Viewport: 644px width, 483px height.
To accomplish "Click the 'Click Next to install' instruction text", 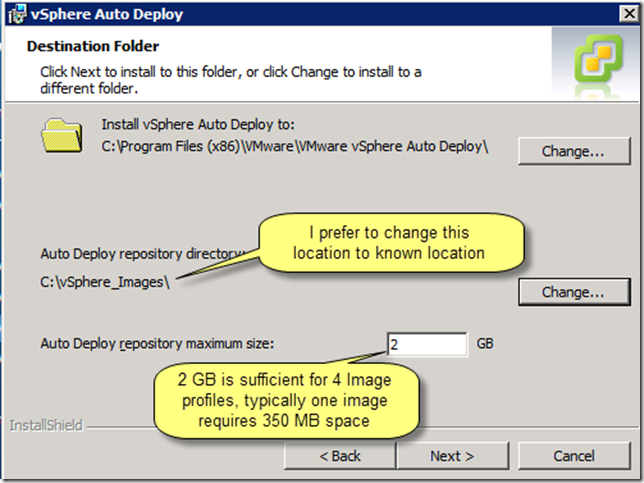I will [x=230, y=80].
